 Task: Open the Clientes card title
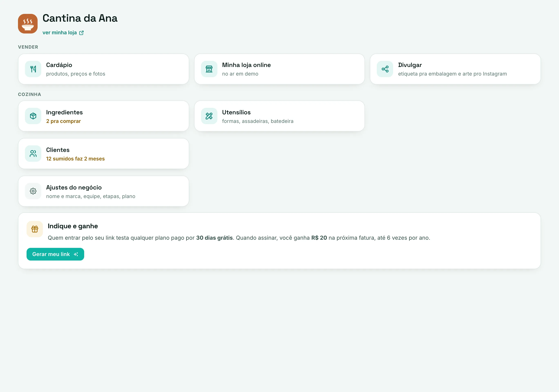pos(58,150)
